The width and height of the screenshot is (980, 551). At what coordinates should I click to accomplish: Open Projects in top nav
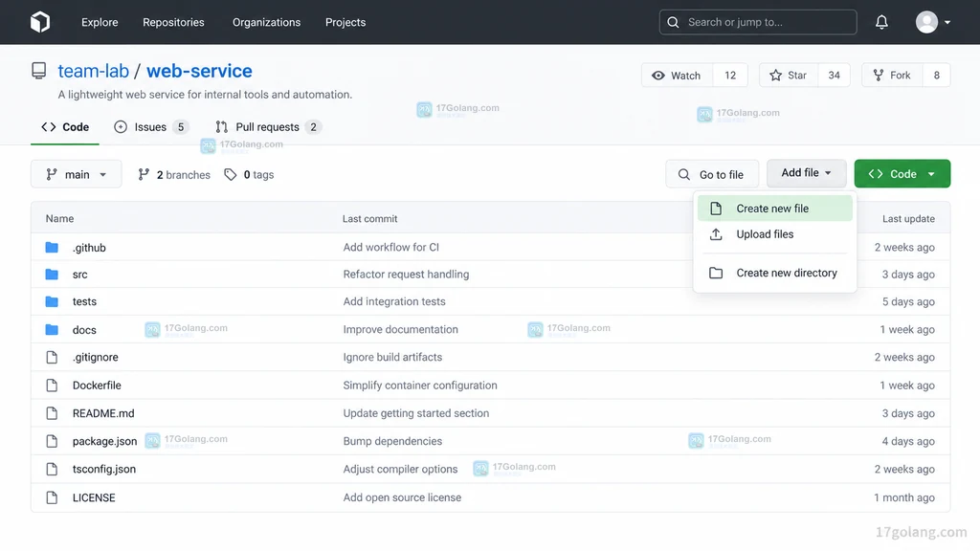pos(345,22)
